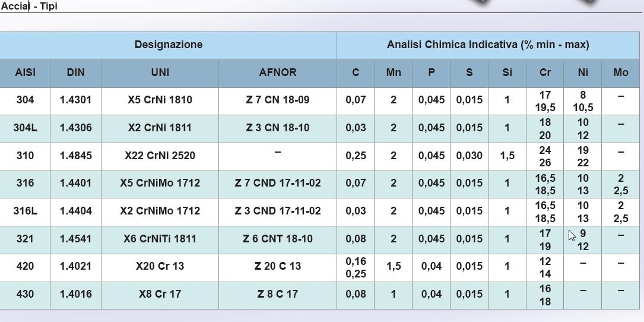Select the 316L row label
This screenshot has height=322, width=644.
[x=25, y=211]
